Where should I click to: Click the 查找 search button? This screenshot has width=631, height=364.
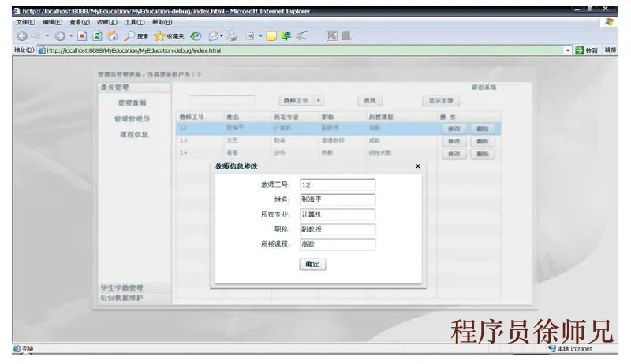(x=370, y=101)
